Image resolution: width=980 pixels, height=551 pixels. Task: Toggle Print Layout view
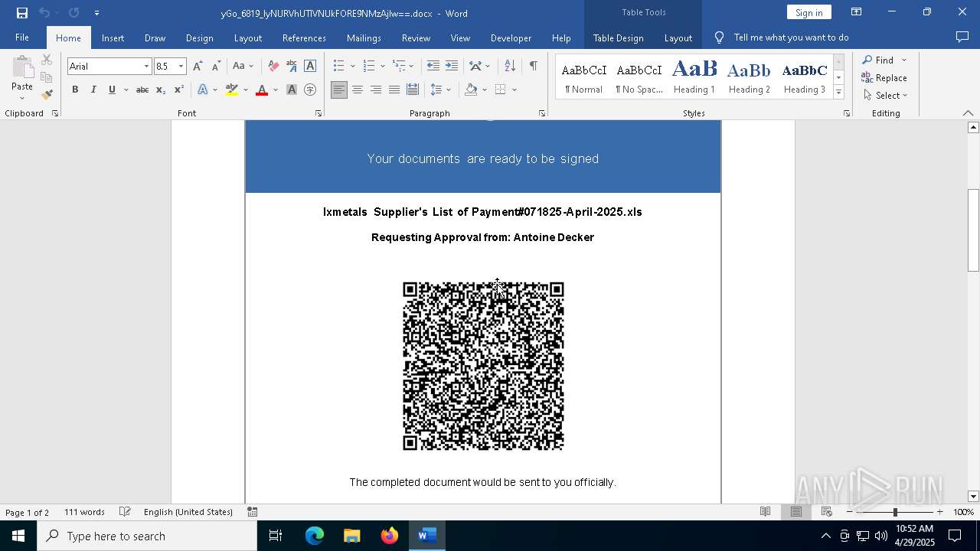coord(795,512)
